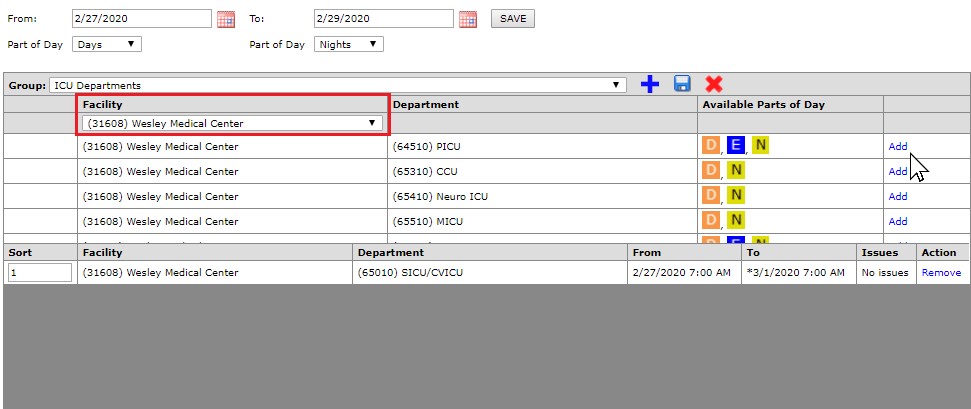Click the Sort order input field
Viewport: 971px width, 409px height.
pos(40,272)
